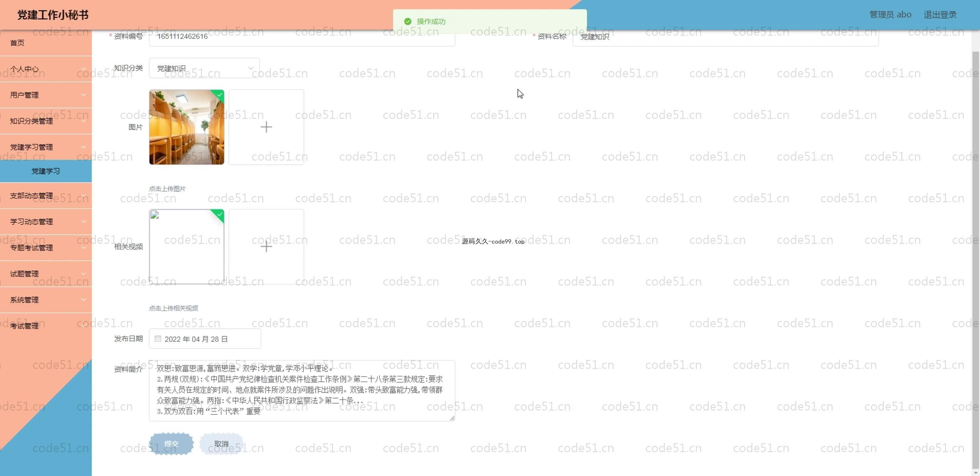
Task: Expand 用户管理 sidebar menu
Action: tap(46, 95)
